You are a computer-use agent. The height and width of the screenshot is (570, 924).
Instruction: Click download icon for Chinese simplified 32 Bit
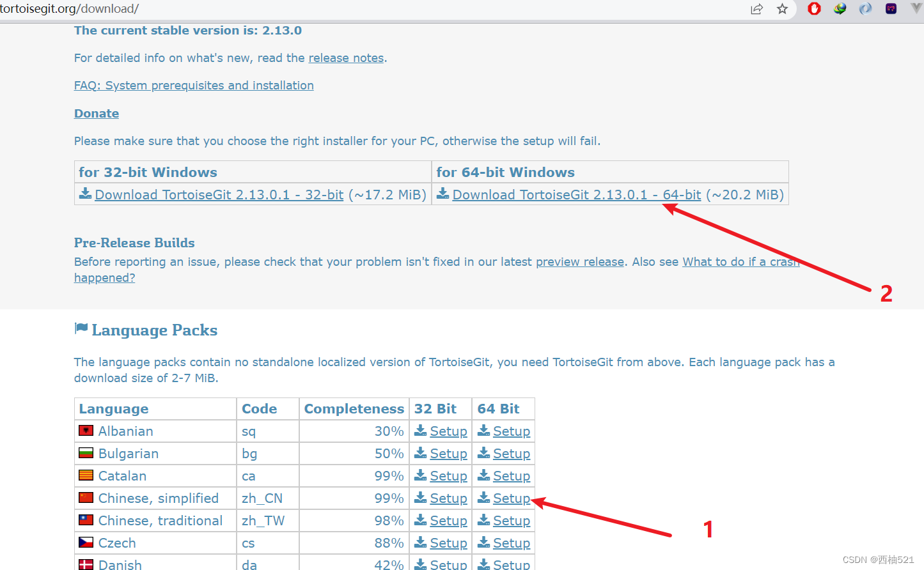(x=420, y=497)
